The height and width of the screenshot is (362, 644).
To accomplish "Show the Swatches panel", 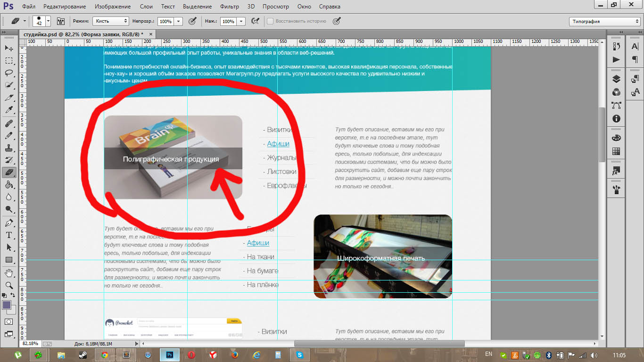I will tap(616, 151).
